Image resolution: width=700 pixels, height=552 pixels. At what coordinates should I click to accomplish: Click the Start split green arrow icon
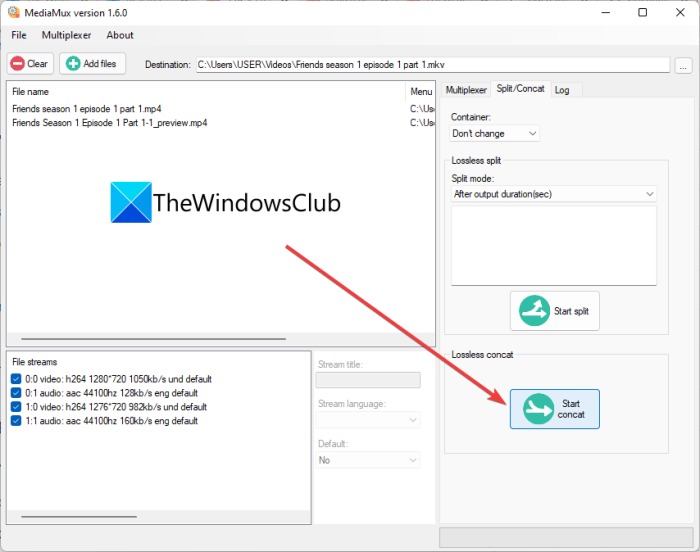click(534, 310)
